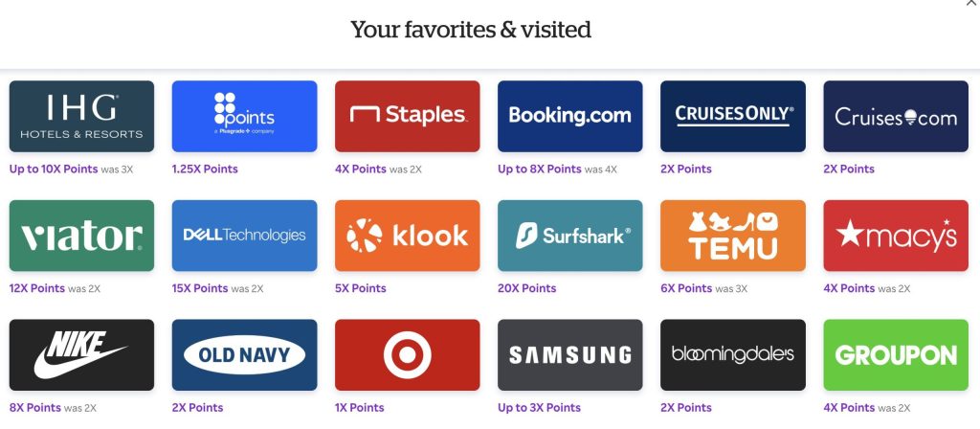The width and height of the screenshot is (980, 429).
Task: Open the Klook store tile
Action: pyautogui.click(x=408, y=236)
